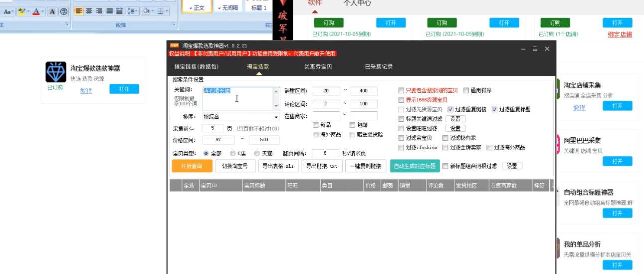Click the Change Case (Aa) icon in Word
644x274 pixels.
pyautogui.click(x=7, y=11)
